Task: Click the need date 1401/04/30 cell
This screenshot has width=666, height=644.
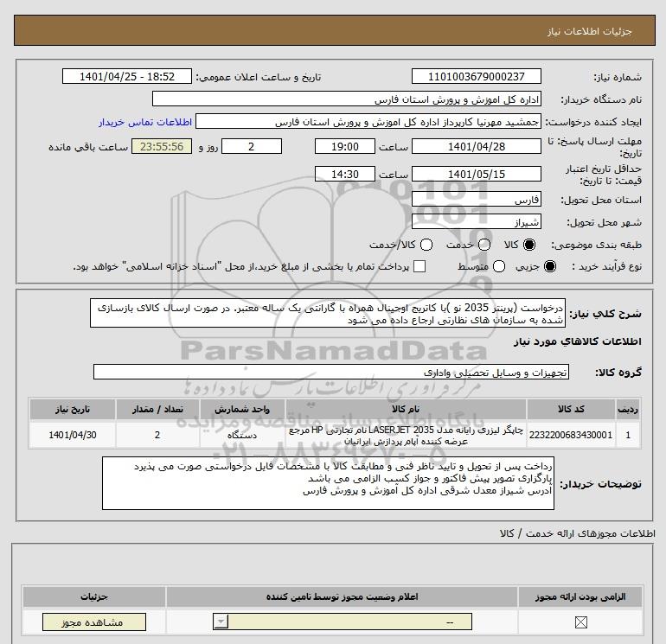Action: 72,435
